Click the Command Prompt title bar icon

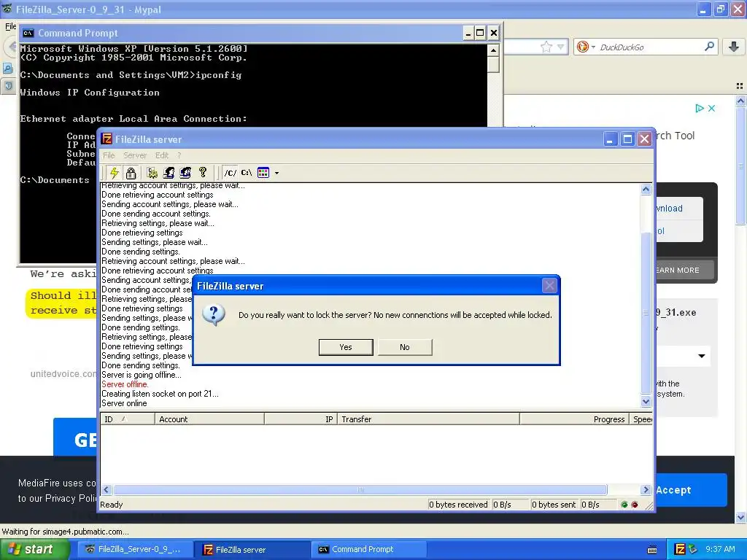tap(28, 33)
